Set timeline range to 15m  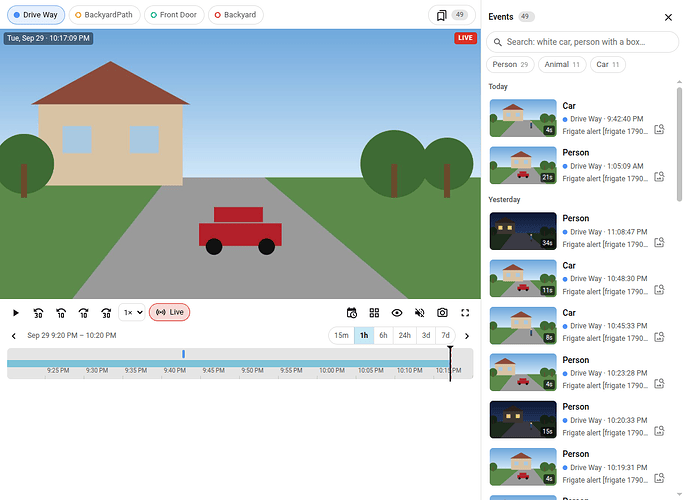click(x=342, y=336)
